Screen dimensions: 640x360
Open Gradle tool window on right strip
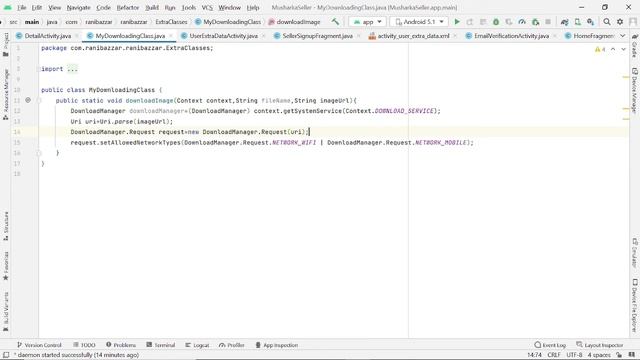click(x=635, y=46)
